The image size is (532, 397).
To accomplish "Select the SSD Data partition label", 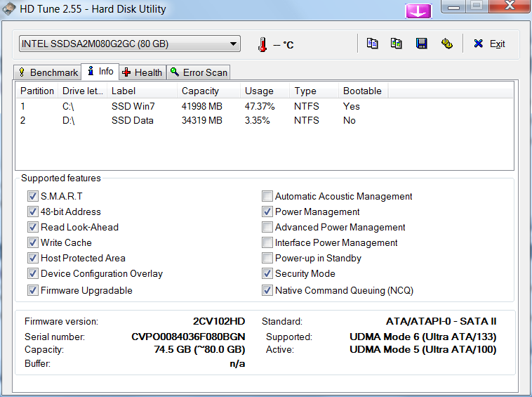I will click(x=133, y=120).
